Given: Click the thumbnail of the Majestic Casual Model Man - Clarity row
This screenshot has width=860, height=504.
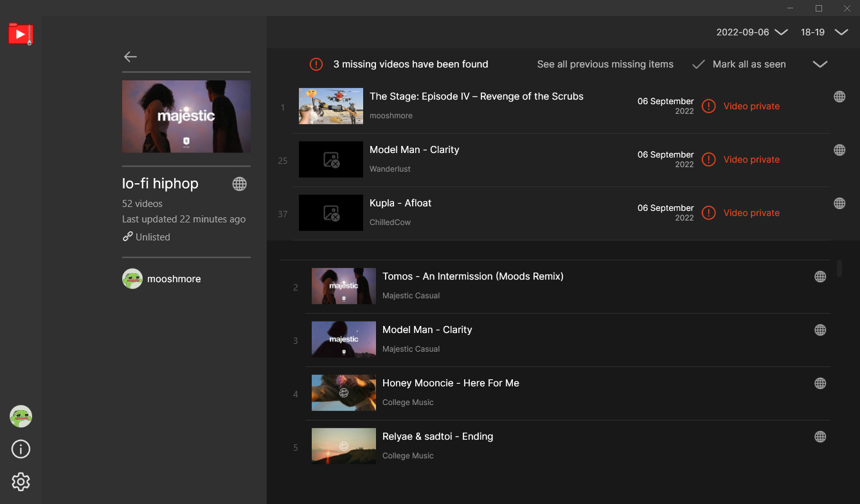Looking at the screenshot, I should coord(344,339).
